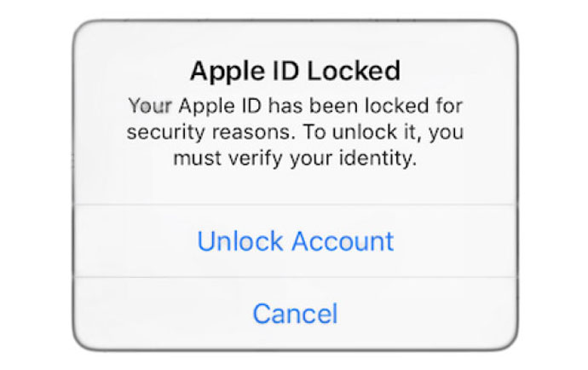Click the divider above the Unlock Account row
Image resolution: width=588 pixels, height=370 pixels.
click(295, 205)
